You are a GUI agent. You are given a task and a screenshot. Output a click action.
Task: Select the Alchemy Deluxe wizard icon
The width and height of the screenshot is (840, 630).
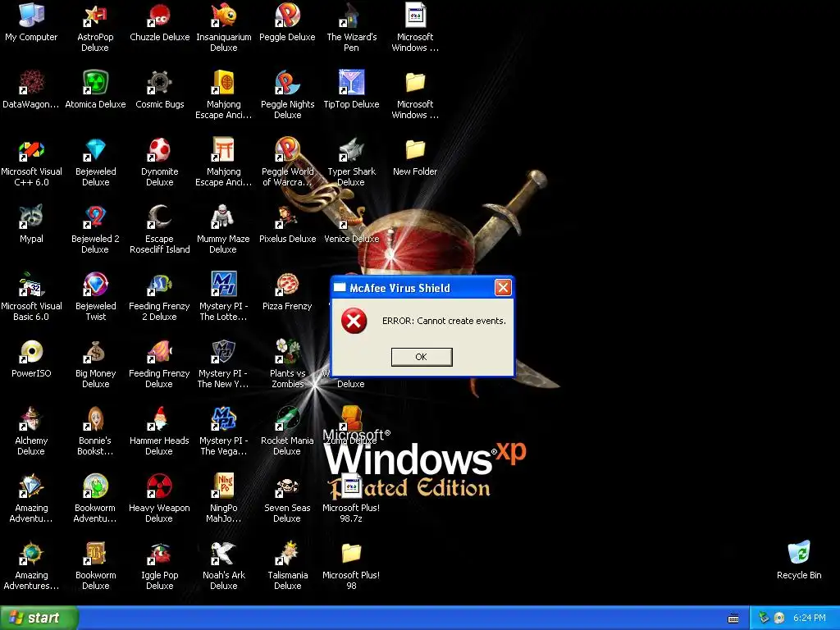coord(31,419)
